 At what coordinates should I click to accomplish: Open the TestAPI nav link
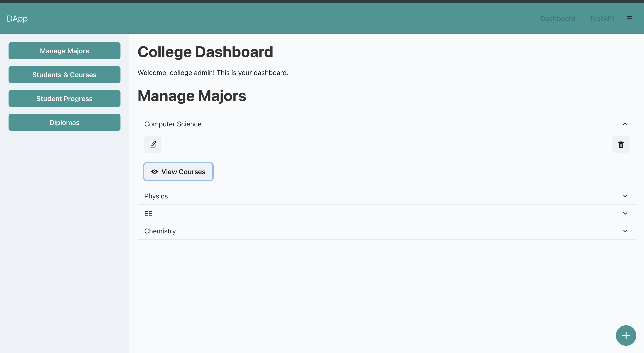(602, 19)
